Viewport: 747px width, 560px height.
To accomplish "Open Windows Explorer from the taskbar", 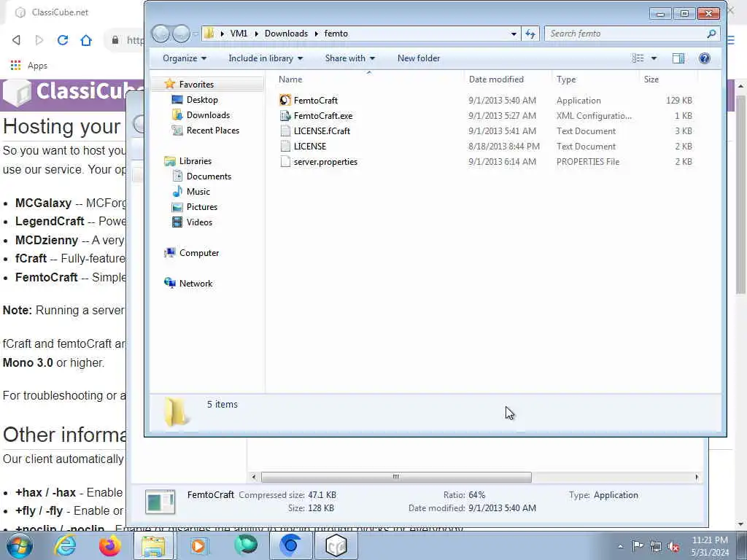I will click(x=153, y=545).
